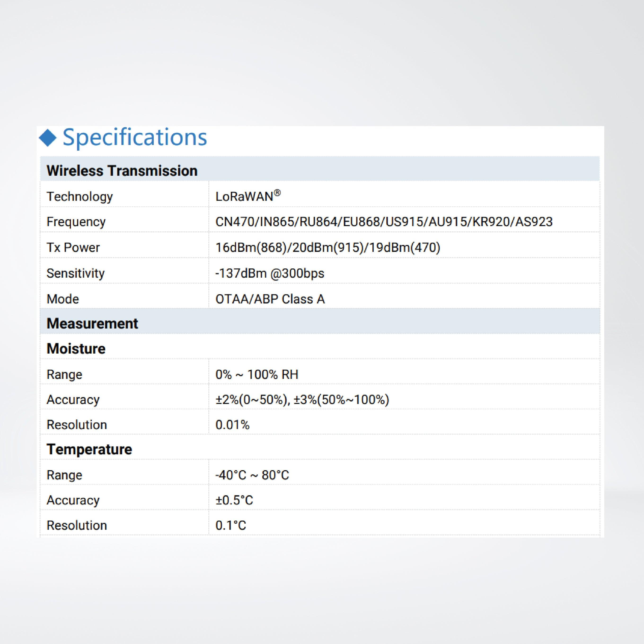Select the ±2%(0~50%), ±3%(50%~100%) value
The image size is (644, 644).
302,400
